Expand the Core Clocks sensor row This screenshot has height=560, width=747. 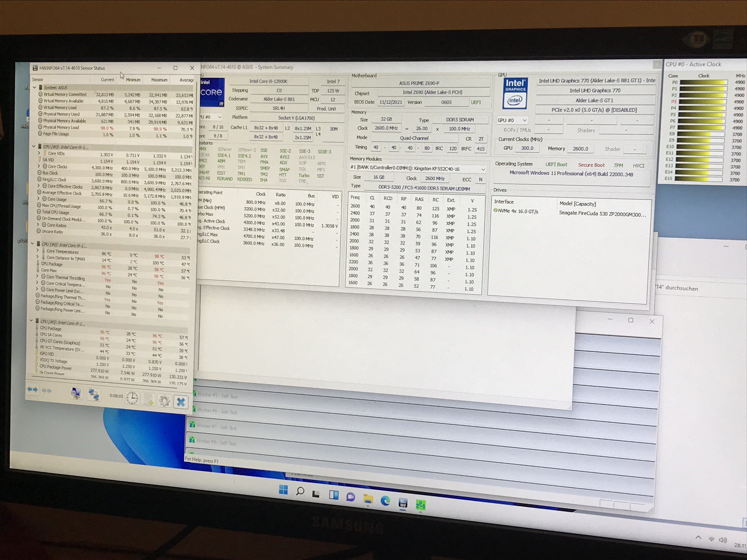pos(39,166)
